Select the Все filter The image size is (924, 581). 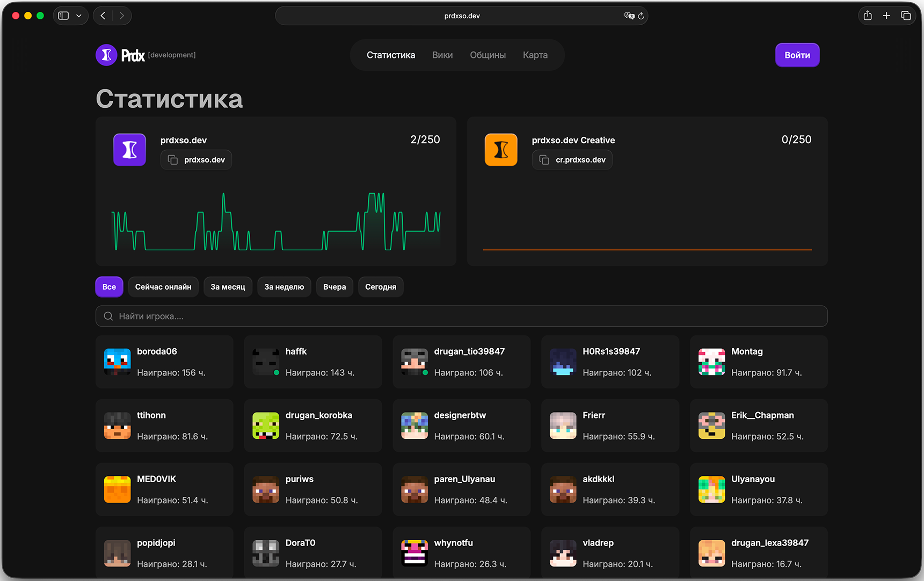[x=109, y=286]
